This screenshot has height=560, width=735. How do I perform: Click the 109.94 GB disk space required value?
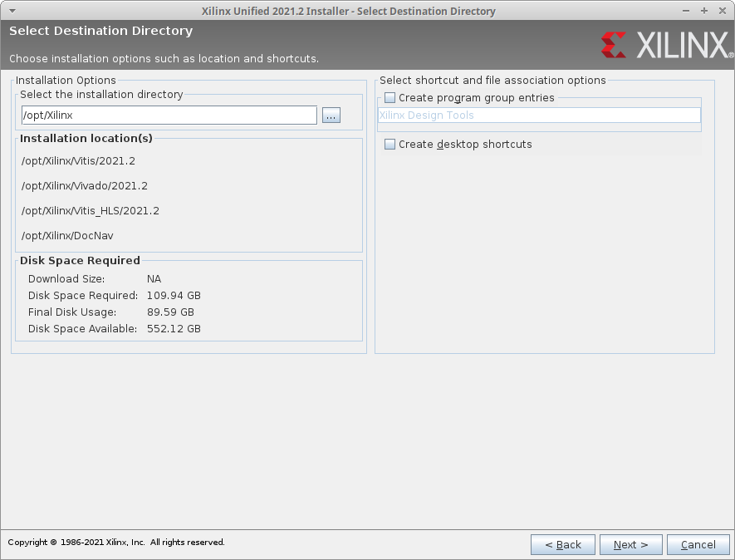(x=174, y=296)
